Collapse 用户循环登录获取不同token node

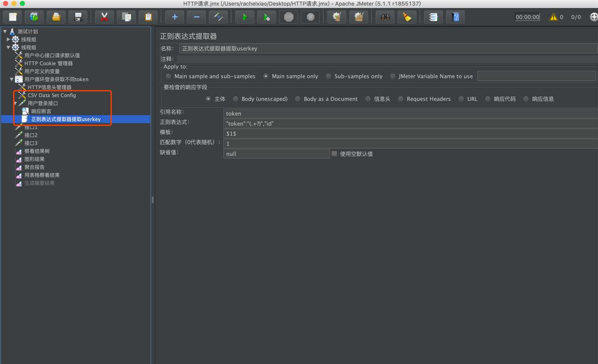(x=12, y=79)
